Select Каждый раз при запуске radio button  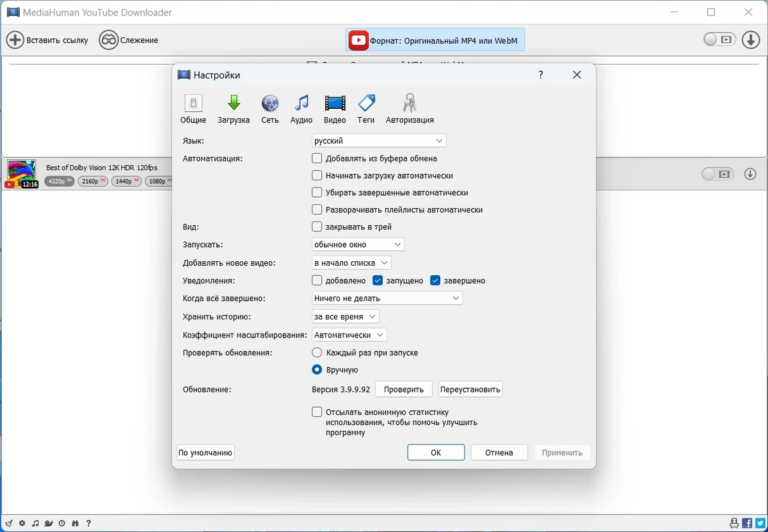coord(317,353)
